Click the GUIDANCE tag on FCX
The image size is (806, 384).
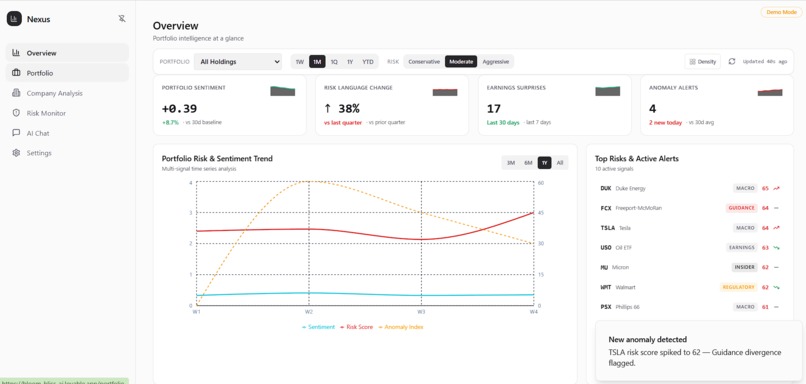tap(742, 208)
